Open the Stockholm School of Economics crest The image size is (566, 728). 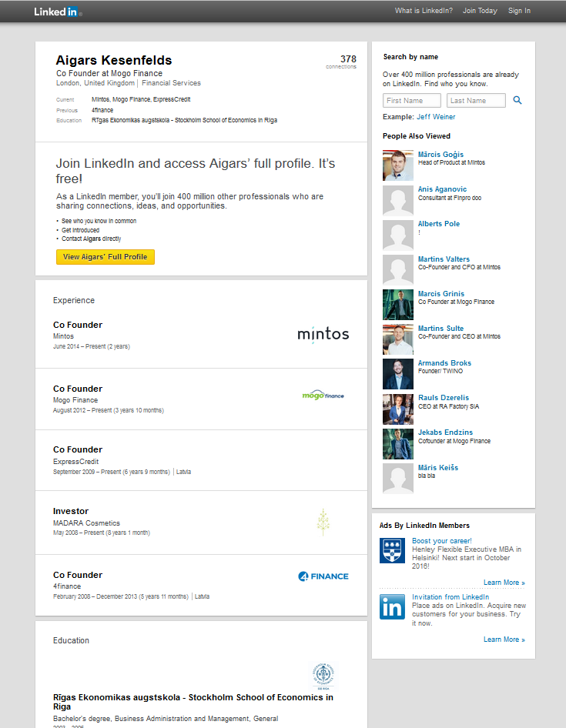pyautogui.click(x=323, y=676)
